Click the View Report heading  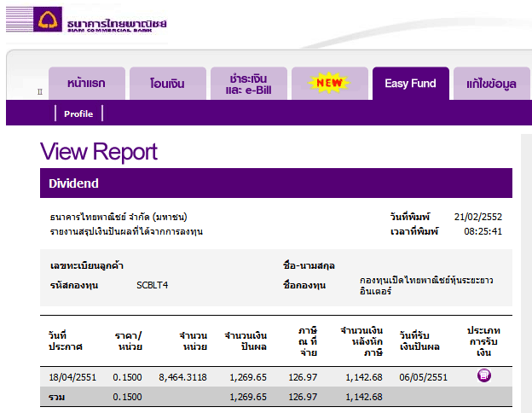tap(99, 152)
